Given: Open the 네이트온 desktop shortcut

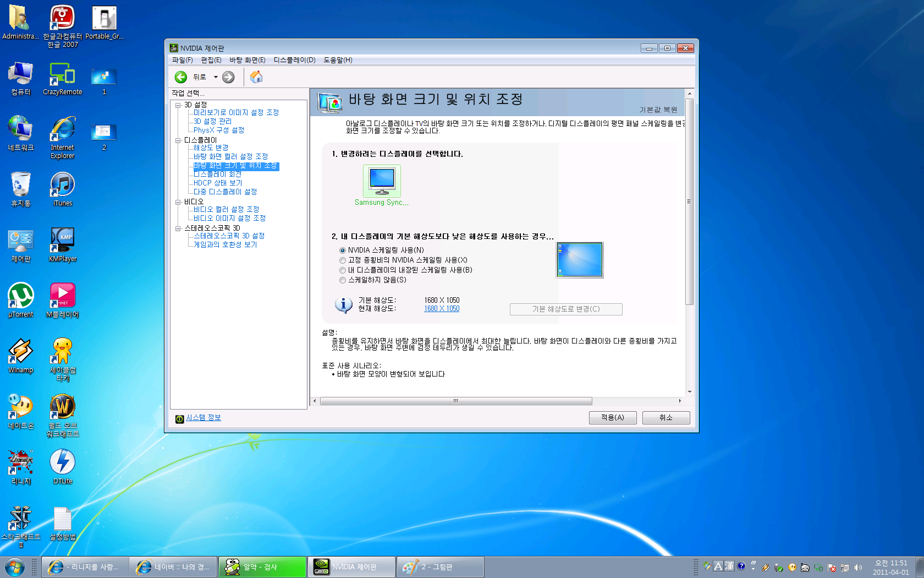Looking at the screenshot, I should pos(21,412).
